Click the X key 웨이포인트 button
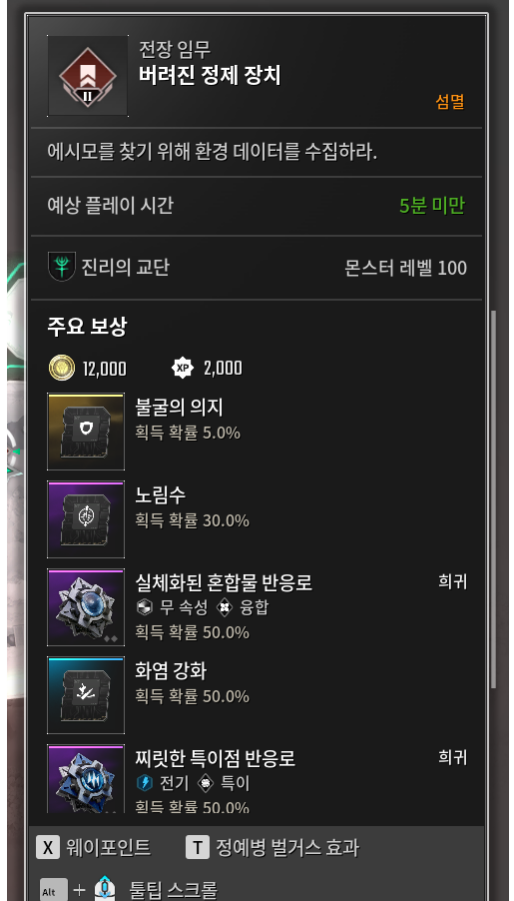Viewport: 514px width, 901px height. (x=94, y=847)
